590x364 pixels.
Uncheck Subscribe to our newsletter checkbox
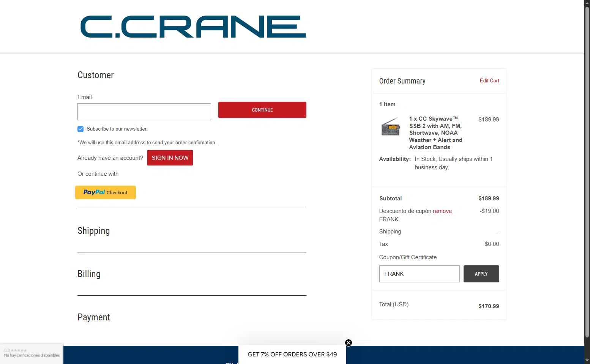coord(80,129)
